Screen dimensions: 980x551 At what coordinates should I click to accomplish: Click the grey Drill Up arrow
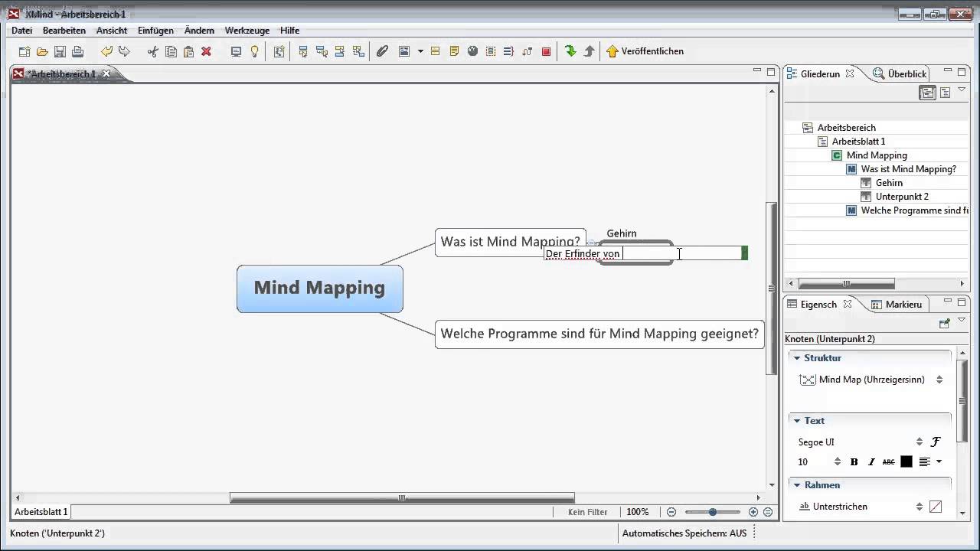pos(589,51)
